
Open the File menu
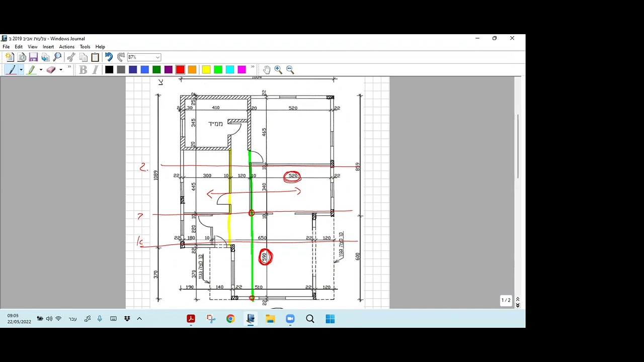click(x=6, y=47)
